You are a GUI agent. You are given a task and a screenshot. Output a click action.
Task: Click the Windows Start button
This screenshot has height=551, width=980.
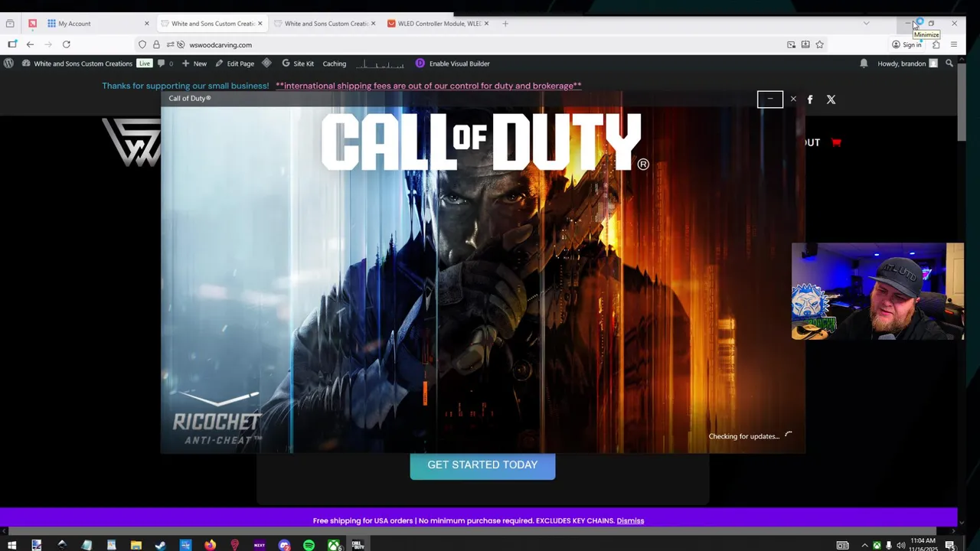point(11,545)
